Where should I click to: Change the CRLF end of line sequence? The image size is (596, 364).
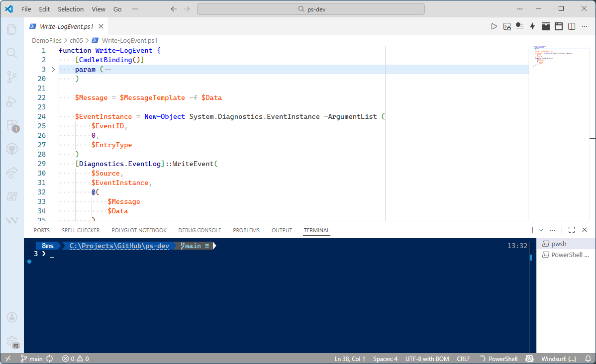[x=463, y=359]
